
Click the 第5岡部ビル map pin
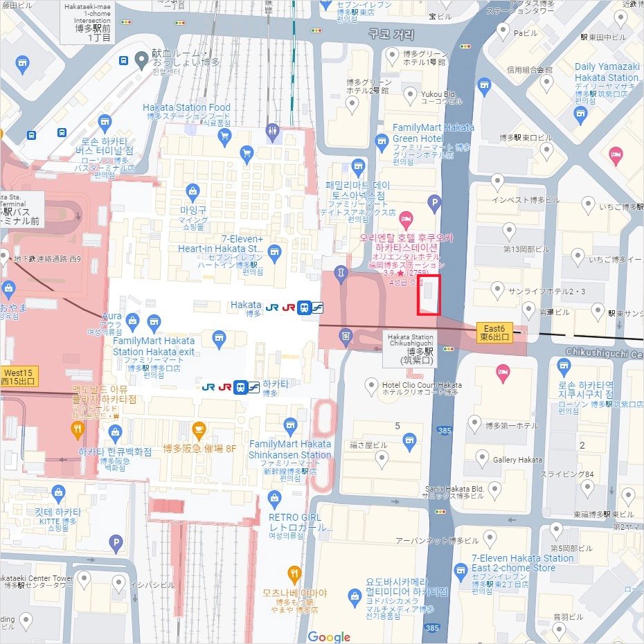pos(556,530)
